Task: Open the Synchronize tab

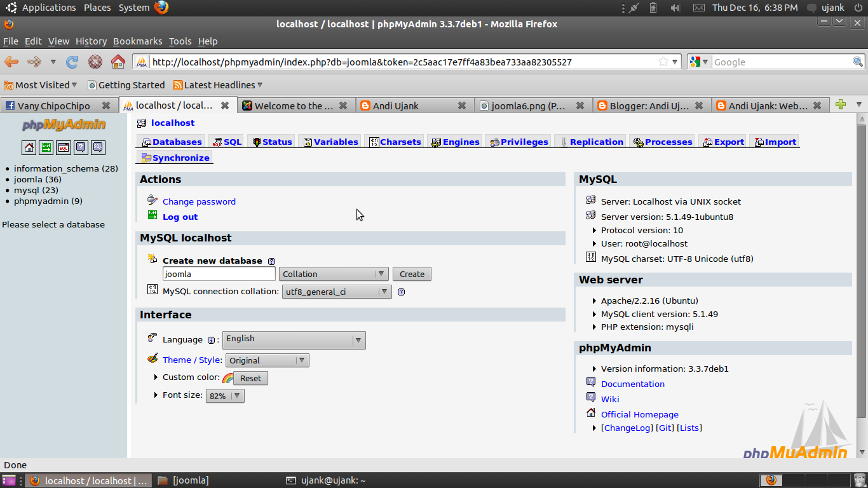Action: coord(175,158)
